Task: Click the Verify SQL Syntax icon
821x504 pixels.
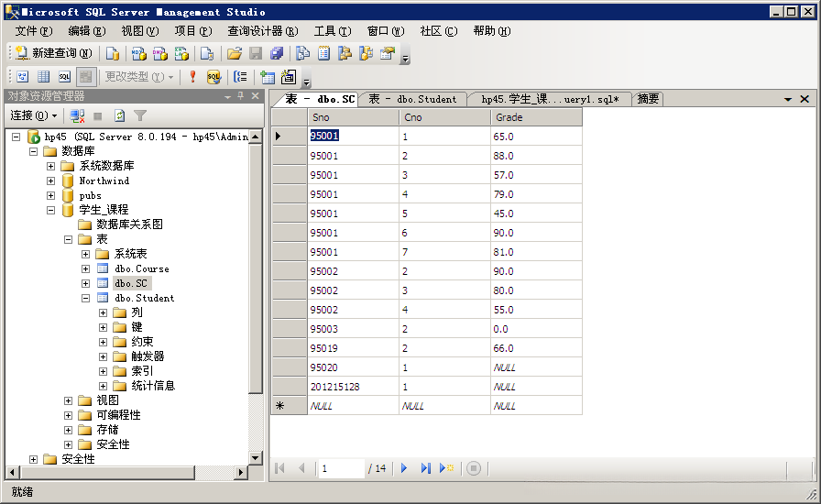Action: pos(213,77)
